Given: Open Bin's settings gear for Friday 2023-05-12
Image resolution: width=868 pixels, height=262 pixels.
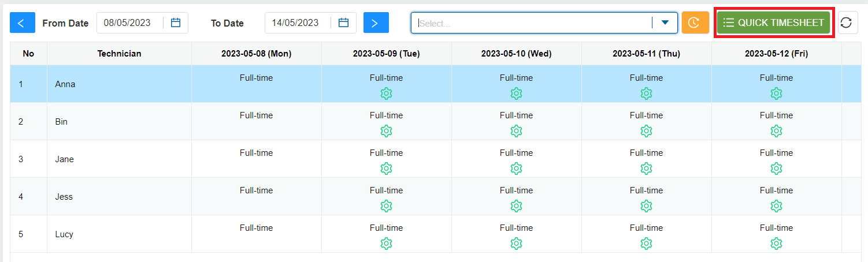Looking at the screenshot, I should pos(777,131).
